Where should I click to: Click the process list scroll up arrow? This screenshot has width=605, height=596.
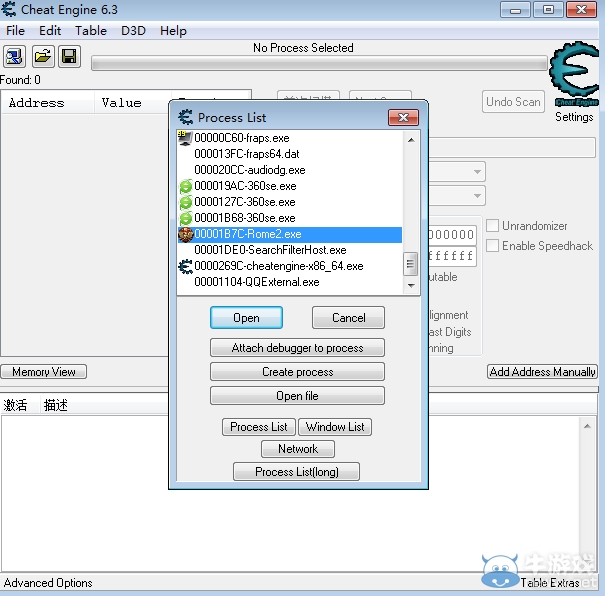click(411, 140)
